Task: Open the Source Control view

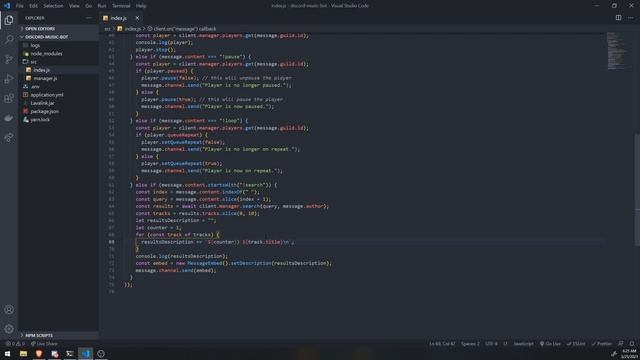Action: coord(9,59)
